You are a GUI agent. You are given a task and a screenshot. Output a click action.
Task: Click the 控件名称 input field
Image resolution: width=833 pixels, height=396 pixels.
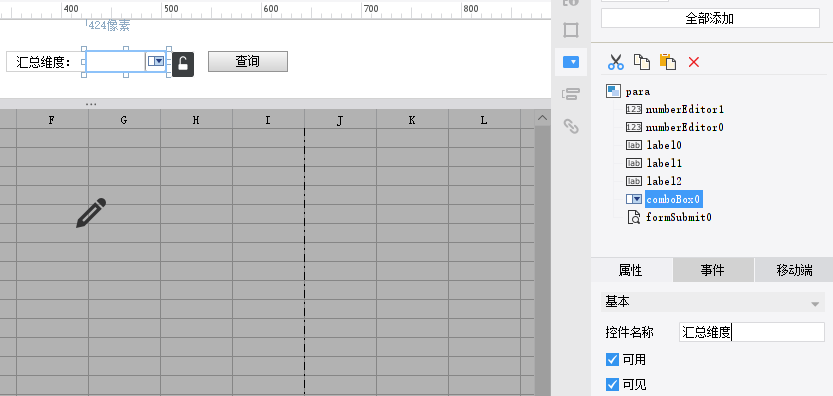752,332
